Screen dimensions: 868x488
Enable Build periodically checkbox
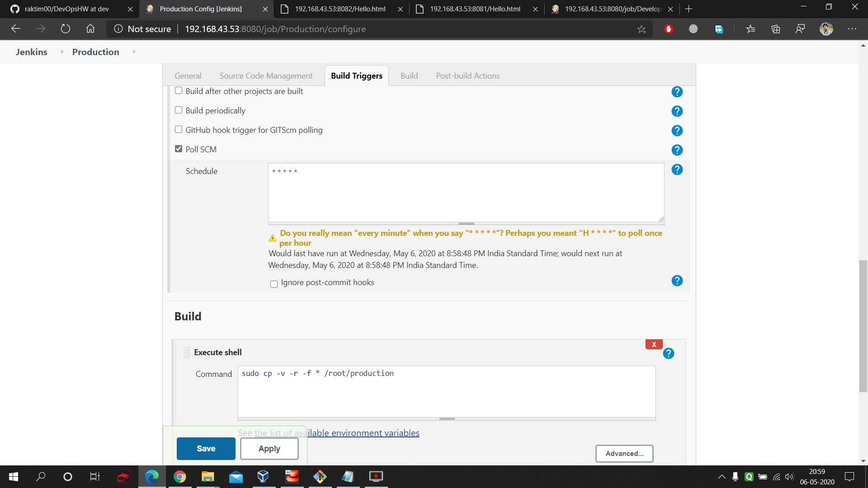click(x=179, y=110)
